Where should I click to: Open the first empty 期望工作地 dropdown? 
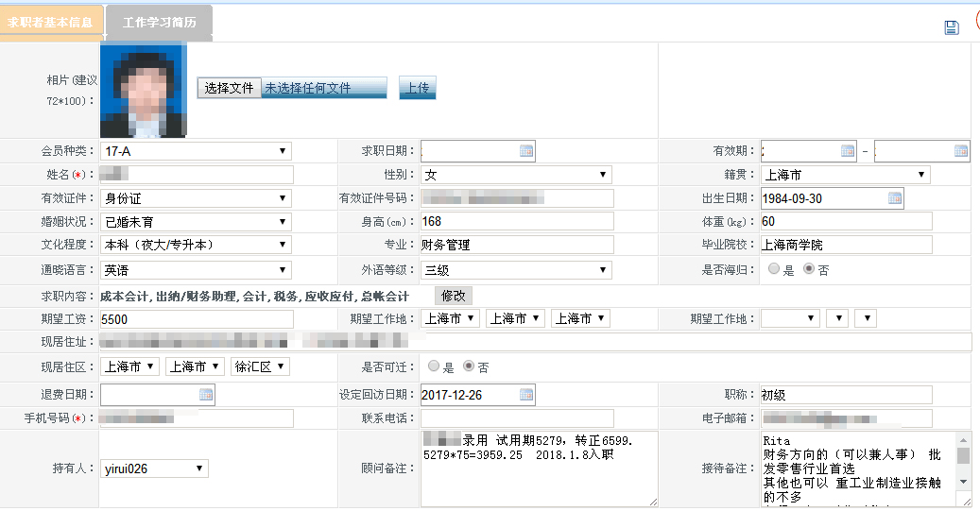(x=791, y=318)
